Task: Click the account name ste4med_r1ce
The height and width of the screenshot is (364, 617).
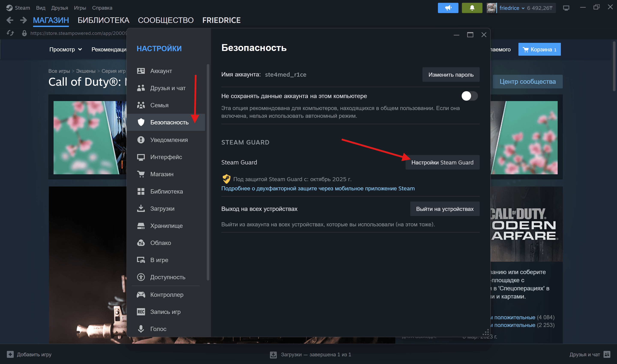Action: [x=285, y=75]
